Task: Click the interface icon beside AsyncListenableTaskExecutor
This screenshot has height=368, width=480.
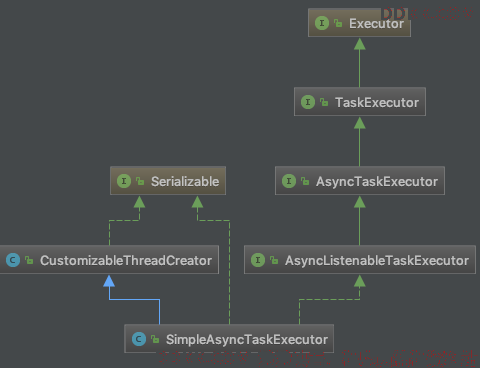Action: 258,260
